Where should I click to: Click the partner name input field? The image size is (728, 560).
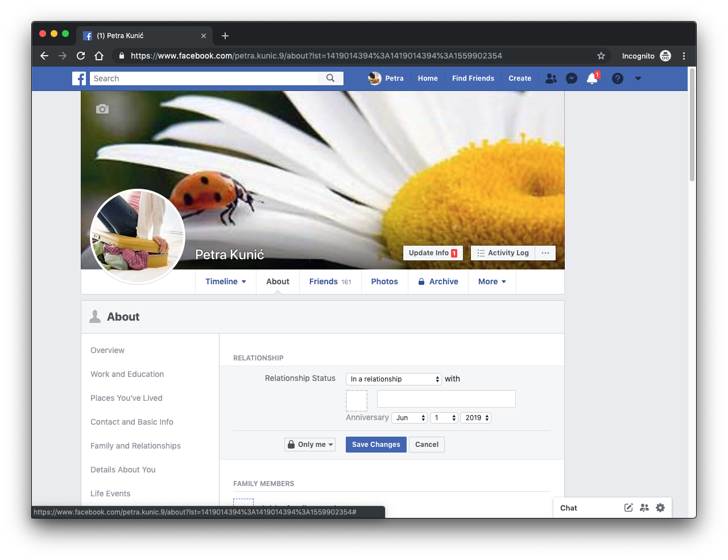click(x=446, y=399)
